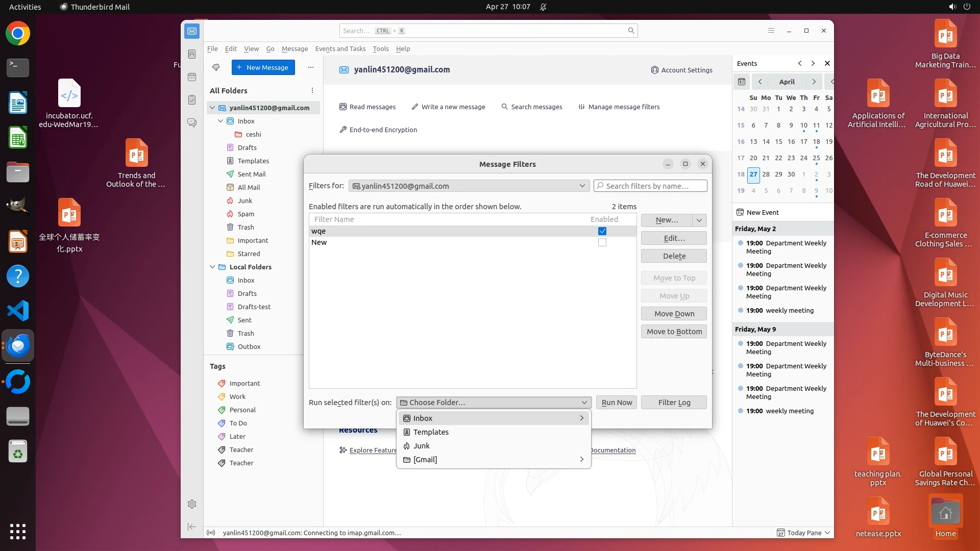Click the End-to-end Encryption key icon
This screenshot has width=980, height=551.
click(x=343, y=130)
